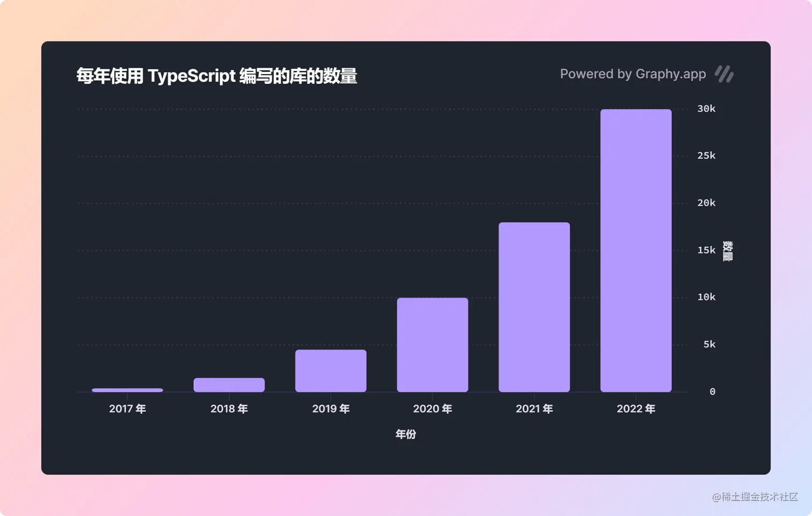This screenshot has width=812, height=516.
Task: Select the 0 baseline label
Action: click(x=713, y=391)
